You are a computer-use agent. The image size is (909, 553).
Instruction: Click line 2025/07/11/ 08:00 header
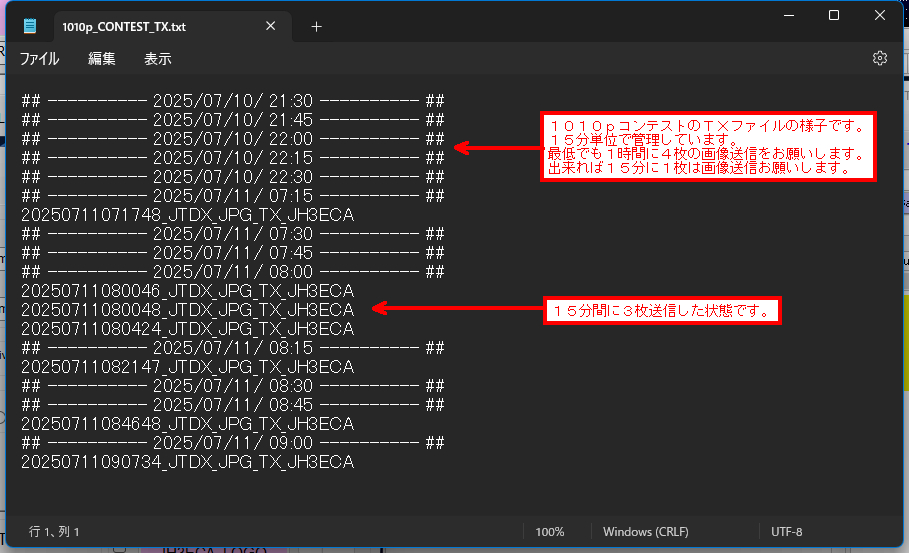tap(232, 272)
